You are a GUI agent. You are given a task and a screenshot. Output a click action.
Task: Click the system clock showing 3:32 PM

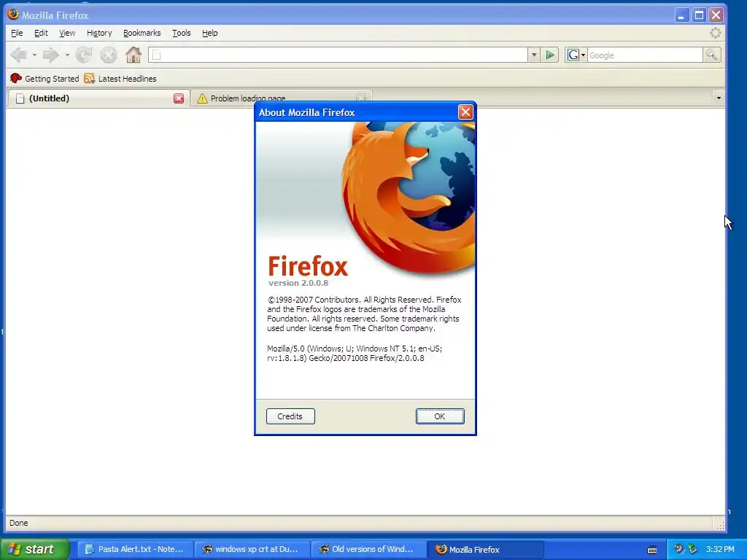[x=720, y=549]
